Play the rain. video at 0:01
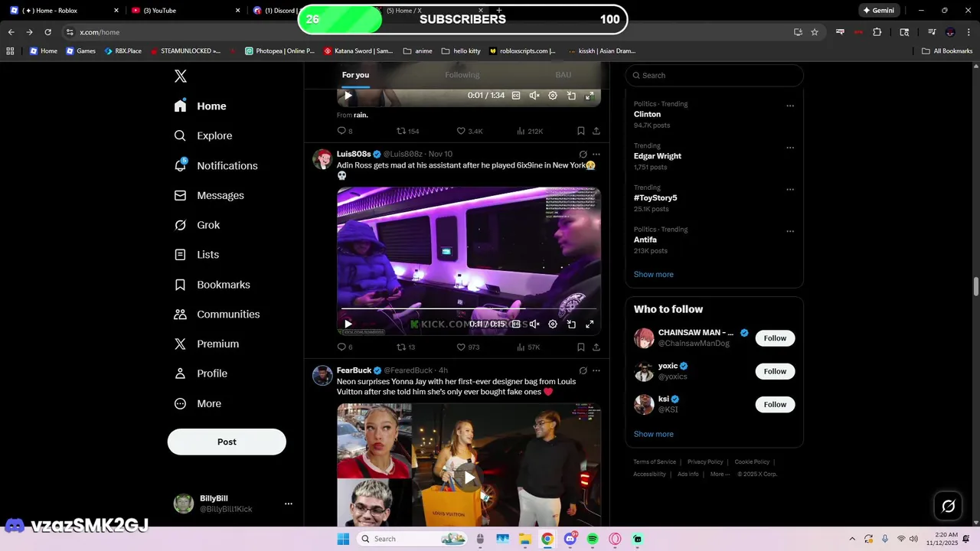980x551 pixels. click(348, 96)
